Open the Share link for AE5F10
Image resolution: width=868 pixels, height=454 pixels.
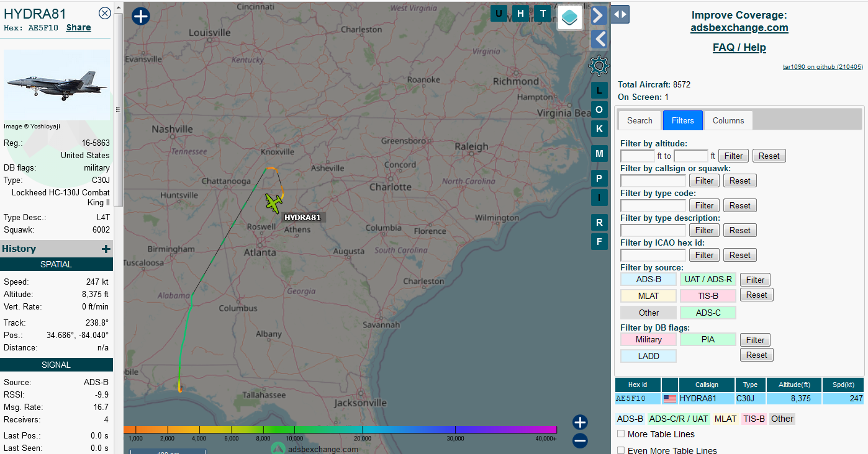[x=79, y=27]
